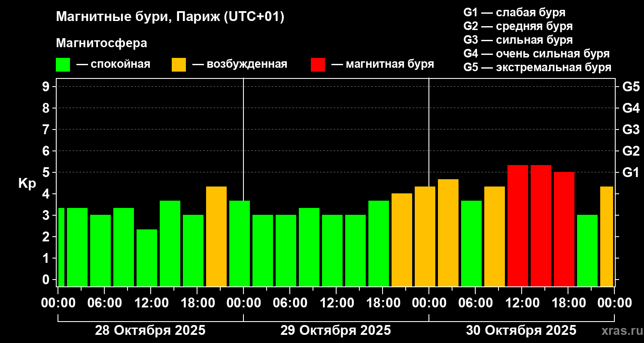The width and height of the screenshot is (644, 343).
Task: Select the Kp axis value 0
Action: pyautogui.click(x=47, y=280)
